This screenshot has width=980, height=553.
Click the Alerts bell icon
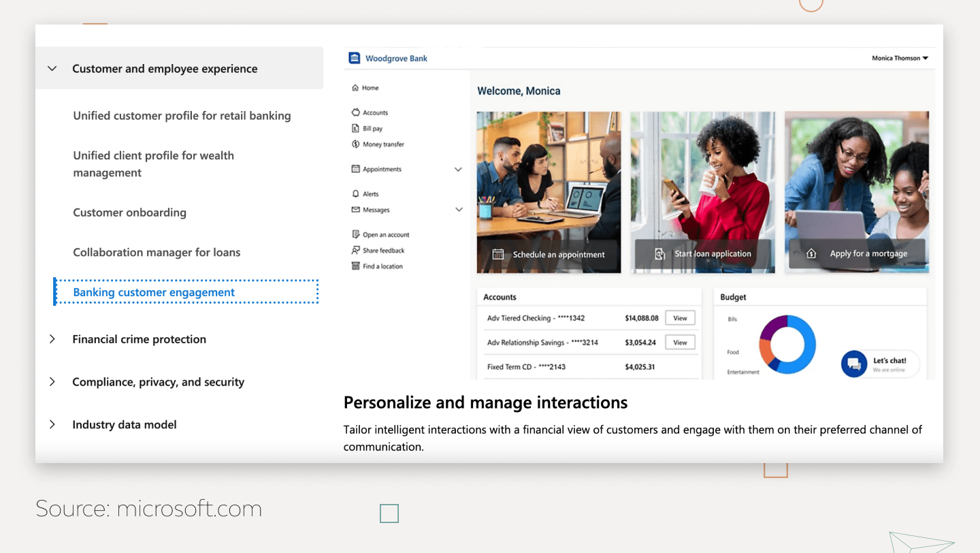(x=355, y=193)
